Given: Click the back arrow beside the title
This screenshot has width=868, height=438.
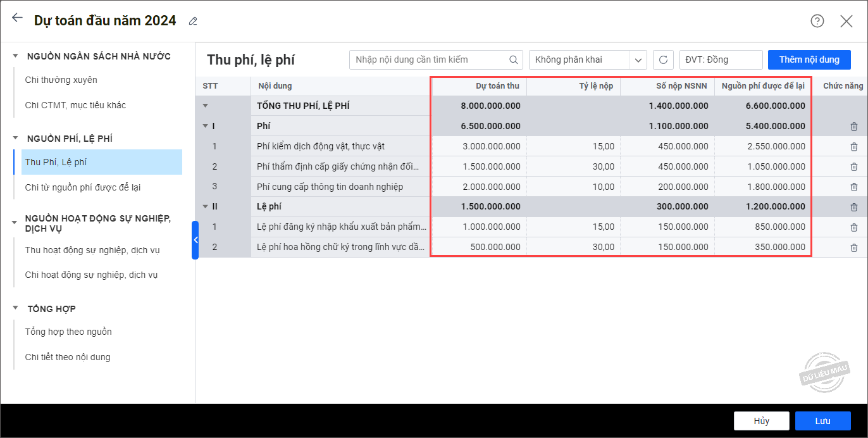Looking at the screenshot, I should click(17, 18).
